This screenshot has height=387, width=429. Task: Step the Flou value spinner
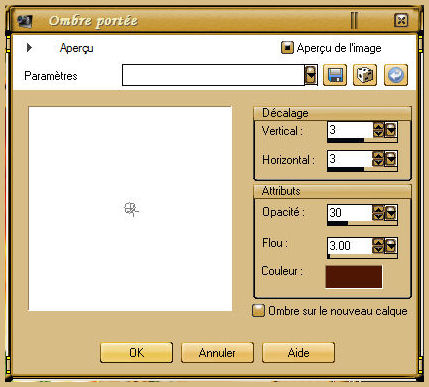pyautogui.click(x=378, y=246)
